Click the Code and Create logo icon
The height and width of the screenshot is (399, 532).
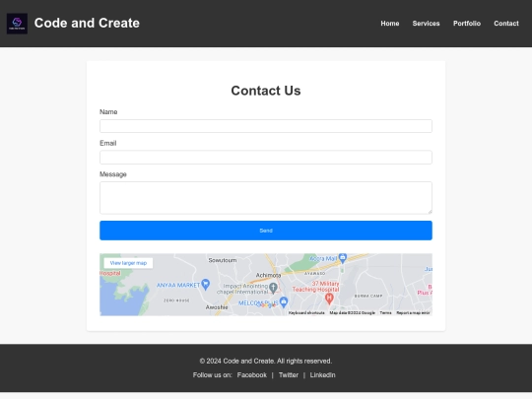coord(17,24)
